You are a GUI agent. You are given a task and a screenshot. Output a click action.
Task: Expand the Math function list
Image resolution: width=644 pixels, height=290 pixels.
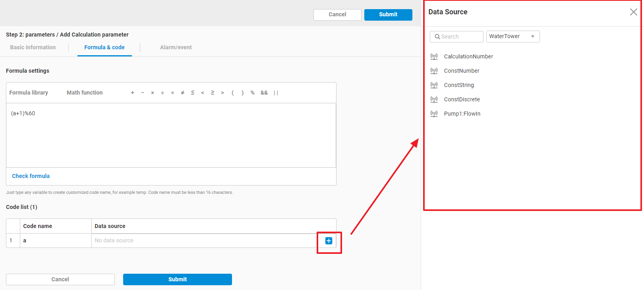point(85,93)
